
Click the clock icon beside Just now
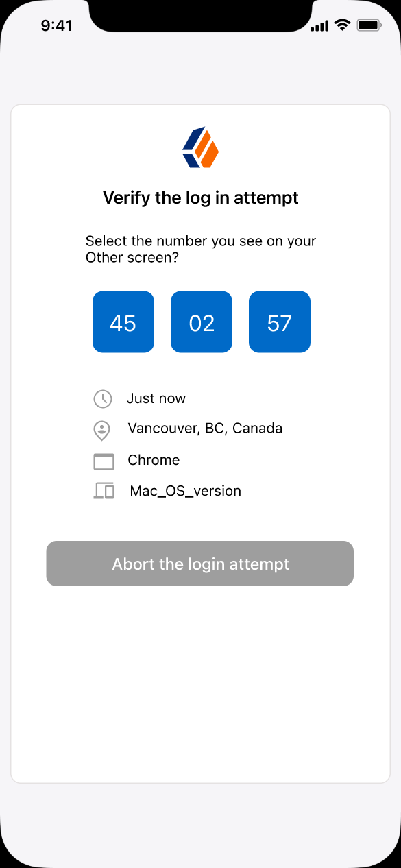103,399
